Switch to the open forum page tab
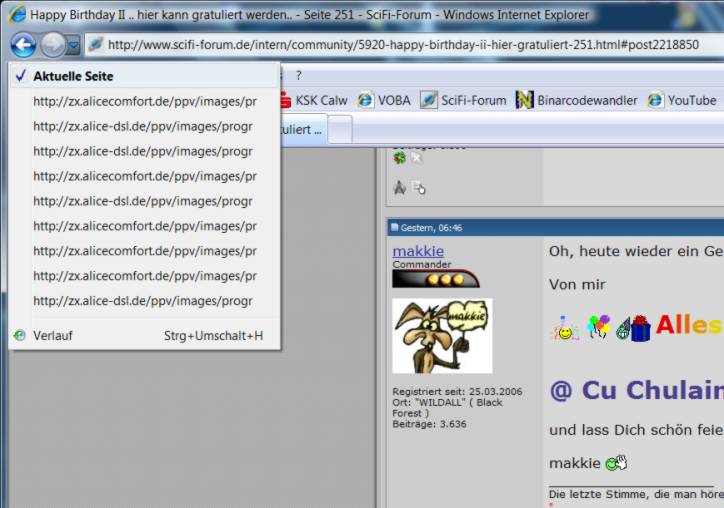Viewport: 724px width, 508px height. (302, 129)
